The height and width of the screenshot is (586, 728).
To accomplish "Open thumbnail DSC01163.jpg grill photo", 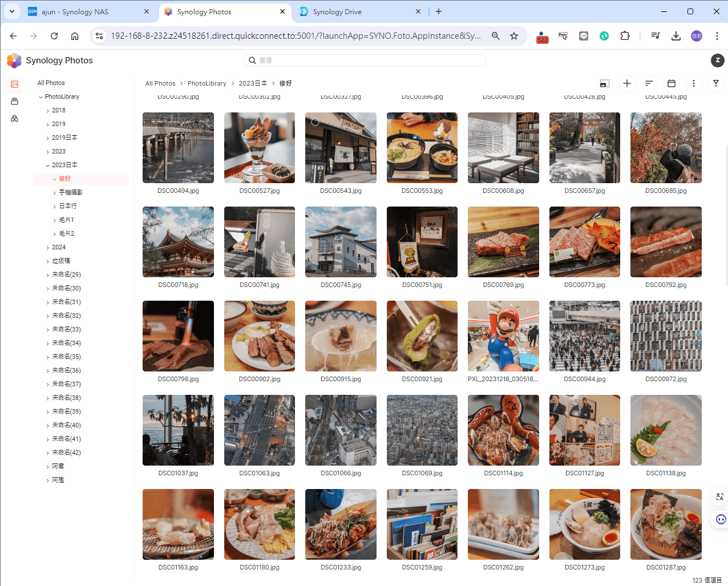I will tap(178, 524).
